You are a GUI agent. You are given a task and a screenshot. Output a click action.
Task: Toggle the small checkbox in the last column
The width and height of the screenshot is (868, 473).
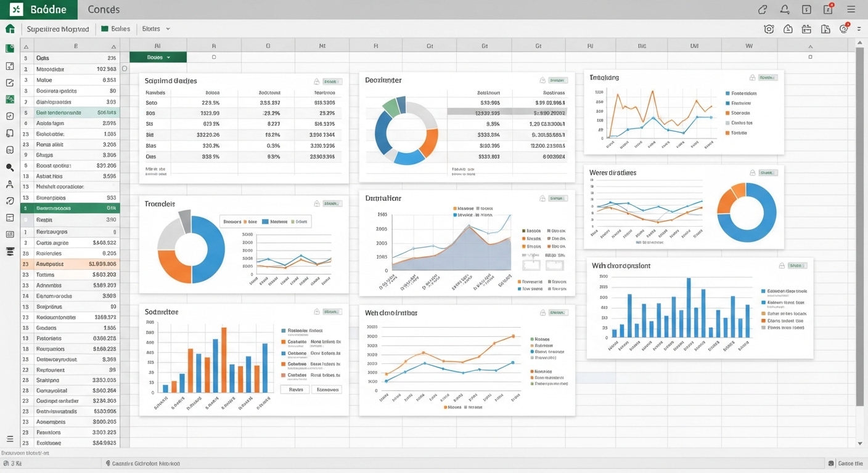point(810,57)
